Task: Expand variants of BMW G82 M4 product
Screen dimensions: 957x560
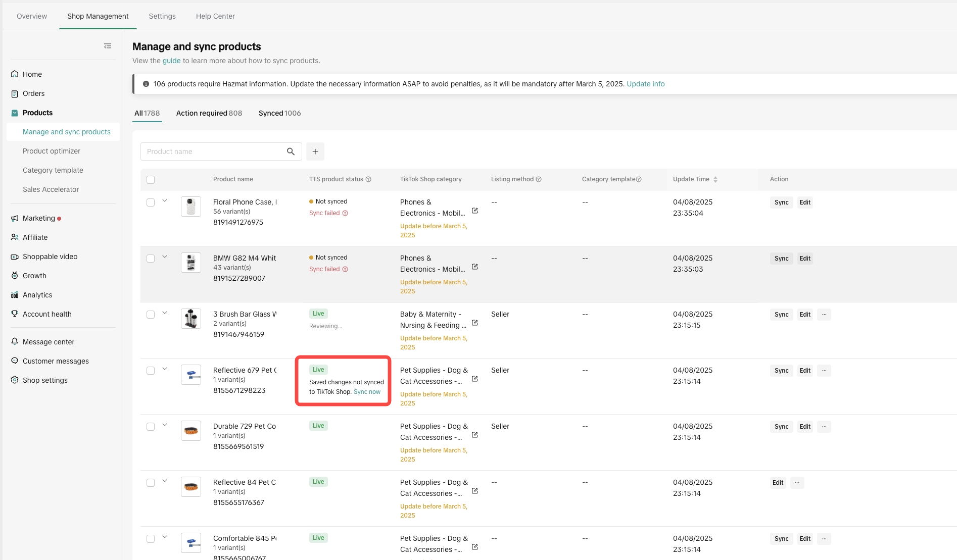Action: (x=165, y=257)
